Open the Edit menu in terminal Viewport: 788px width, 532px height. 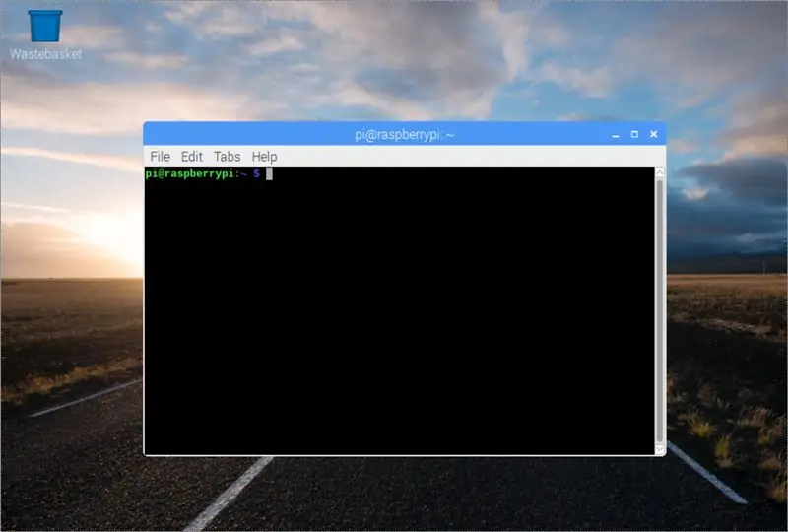tap(191, 157)
